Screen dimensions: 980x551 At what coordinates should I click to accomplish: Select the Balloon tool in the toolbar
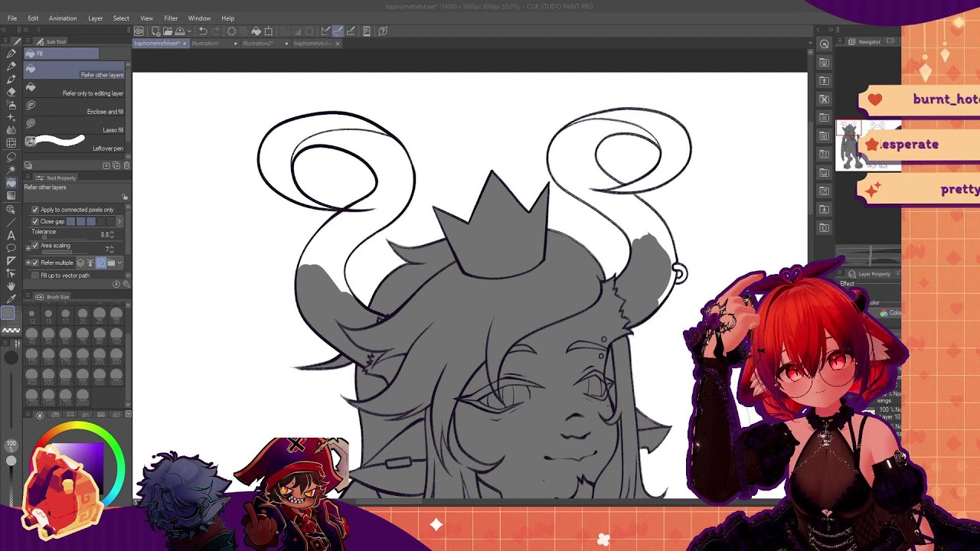[x=11, y=248]
